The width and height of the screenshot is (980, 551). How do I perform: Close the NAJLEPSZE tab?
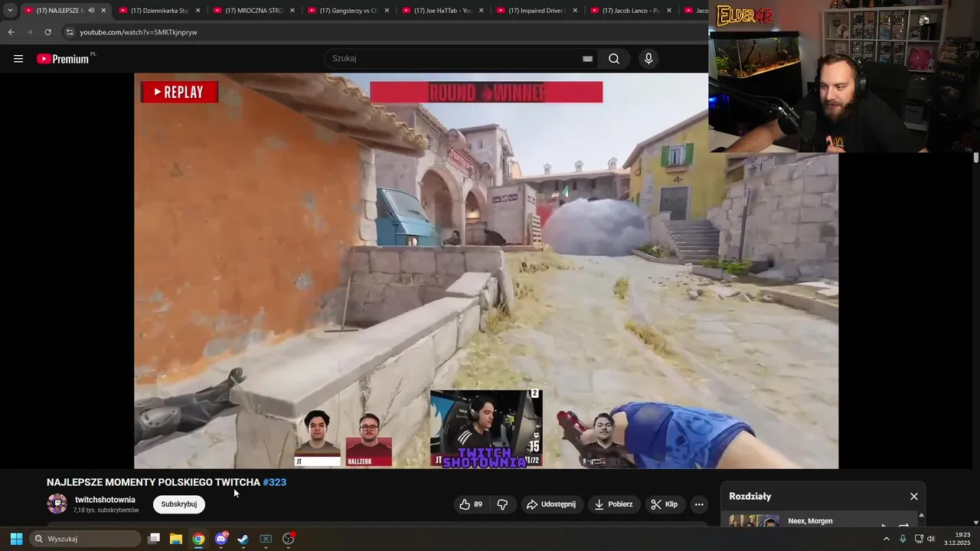(x=103, y=11)
